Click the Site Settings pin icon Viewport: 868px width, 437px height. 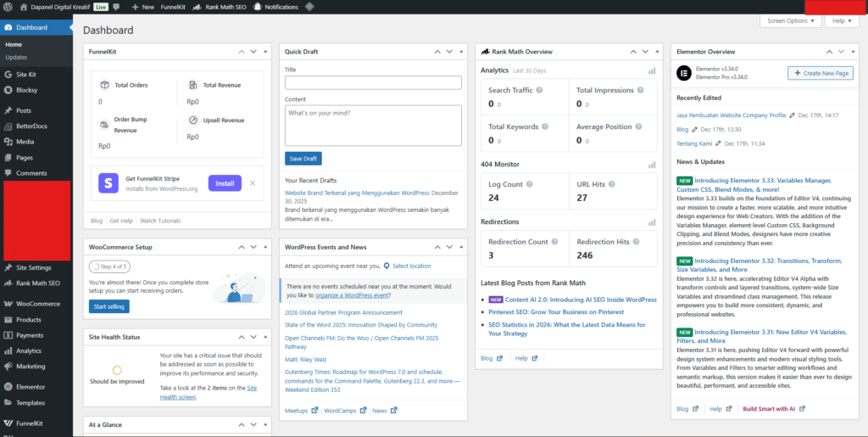(8, 267)
